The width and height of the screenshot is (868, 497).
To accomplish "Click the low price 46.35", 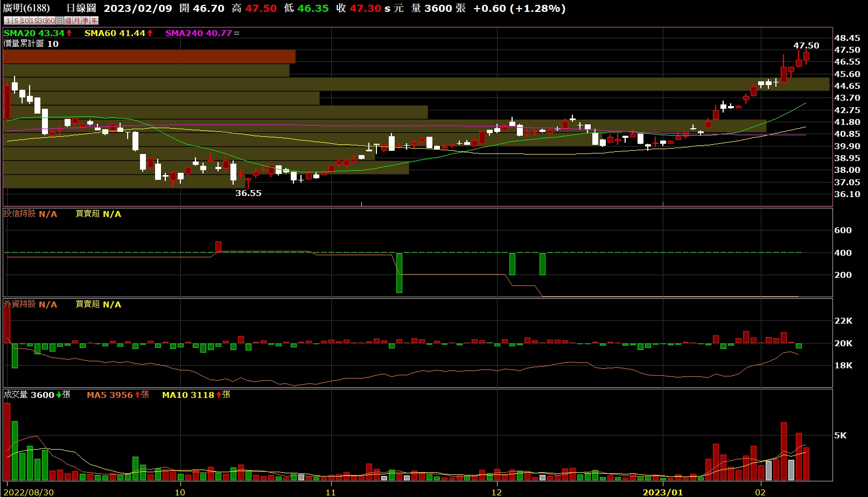I will pos(313,8).
